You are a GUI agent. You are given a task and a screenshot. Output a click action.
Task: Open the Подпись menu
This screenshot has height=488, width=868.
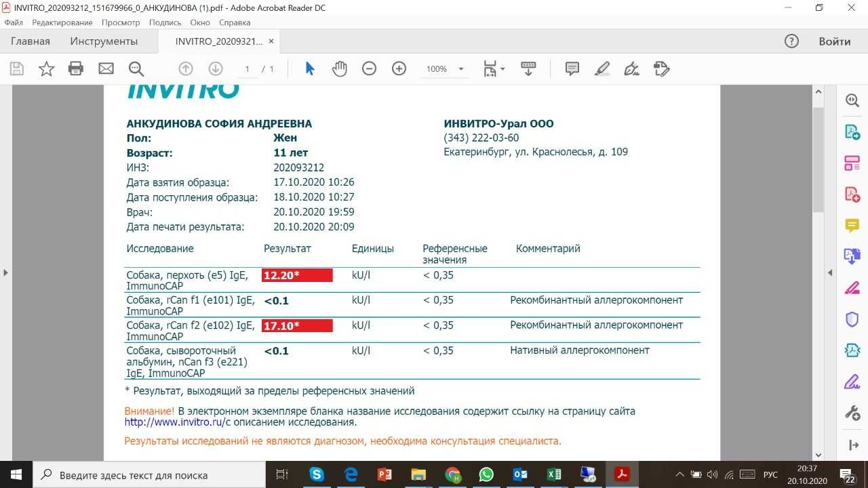[165, 22]
